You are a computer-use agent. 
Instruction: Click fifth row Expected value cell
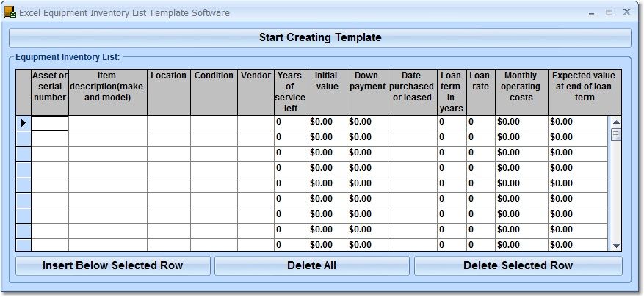[x=578, y=185]
